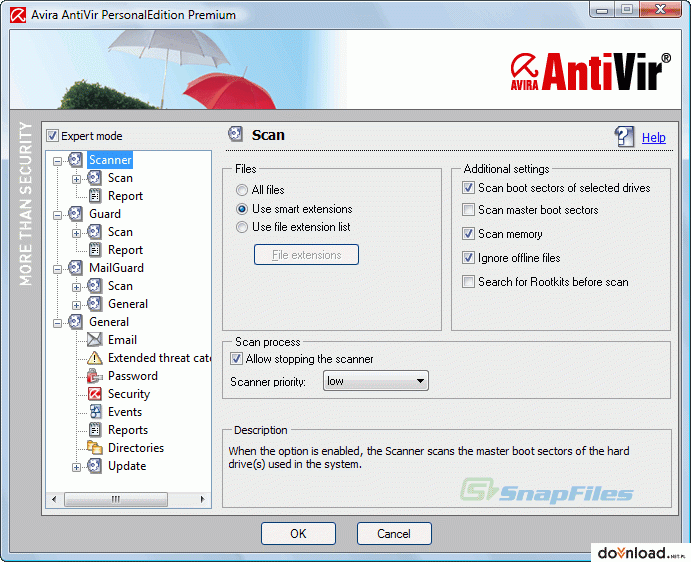Click the tree scrollbar right arrow
This screenshot has height=562, width=691.
(202, 499)
